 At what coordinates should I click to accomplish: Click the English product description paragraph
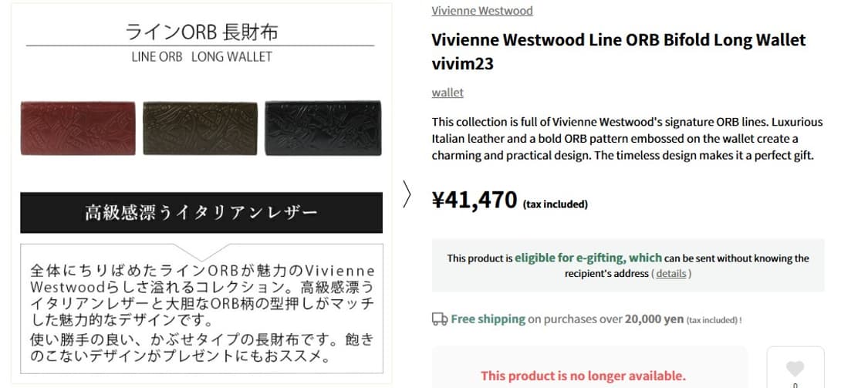click(x=627, y=139)
